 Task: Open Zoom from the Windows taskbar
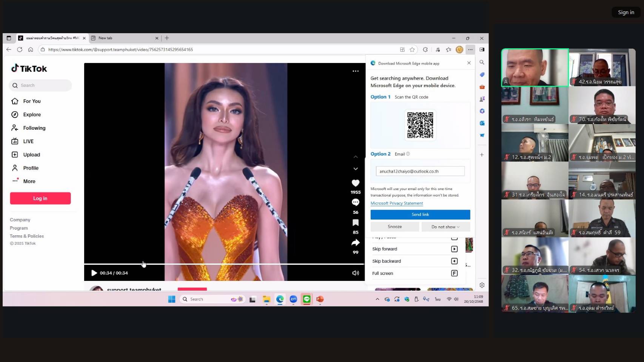pos(293,299)
